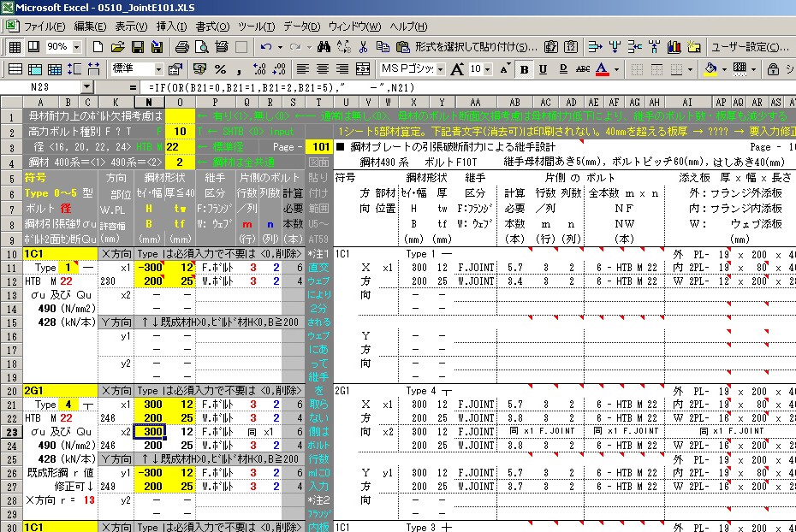Open the ウィンドウ(W) menu
Screen dimensions: 796x532
coord(355,27)
